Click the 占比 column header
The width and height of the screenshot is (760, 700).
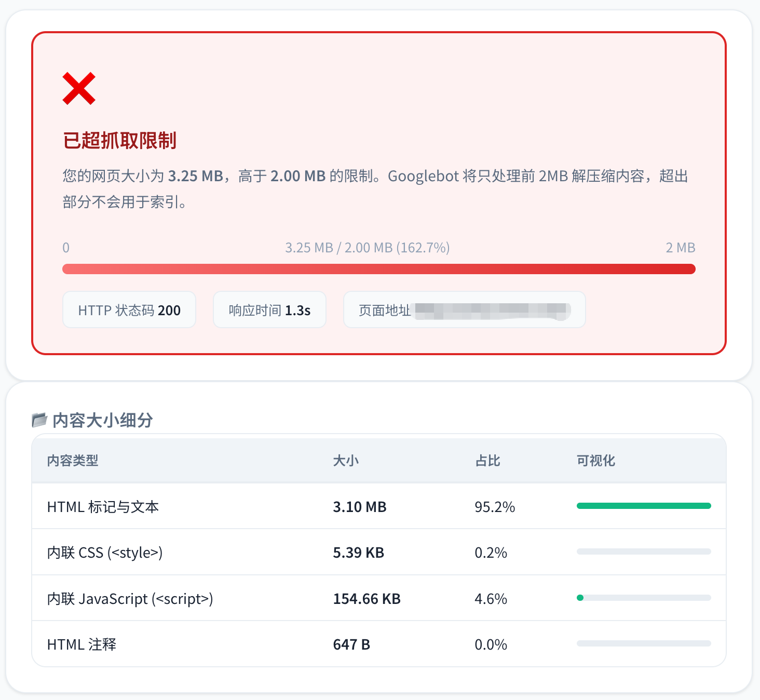pyautogui.click(x=487, y=461)
